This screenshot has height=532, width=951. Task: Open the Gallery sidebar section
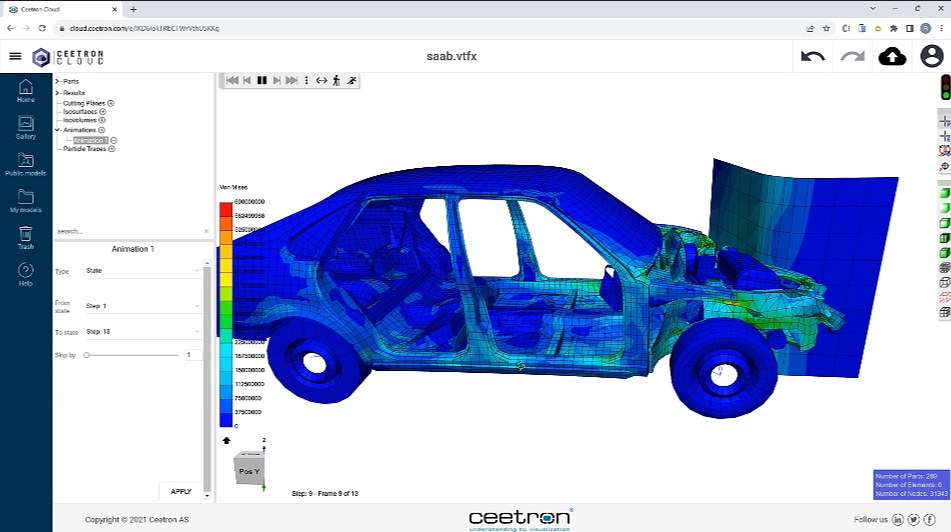point(25,128)
